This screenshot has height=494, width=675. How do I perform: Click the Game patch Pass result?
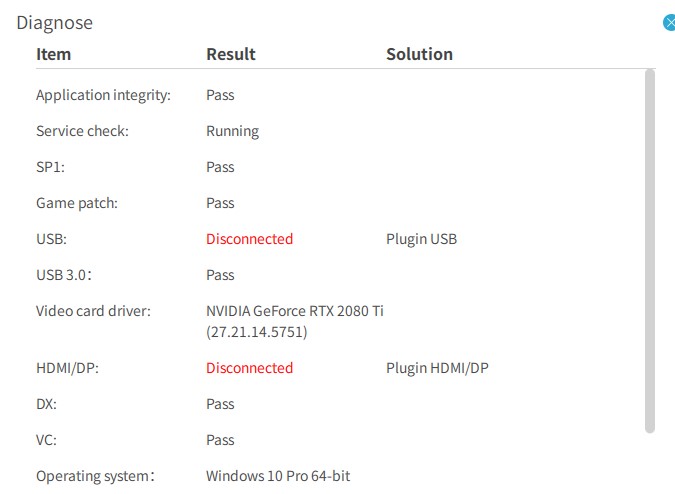click(x=220, y=203)
